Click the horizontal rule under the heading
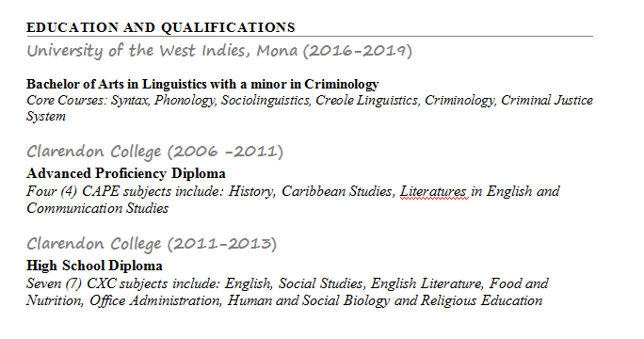 310,36
